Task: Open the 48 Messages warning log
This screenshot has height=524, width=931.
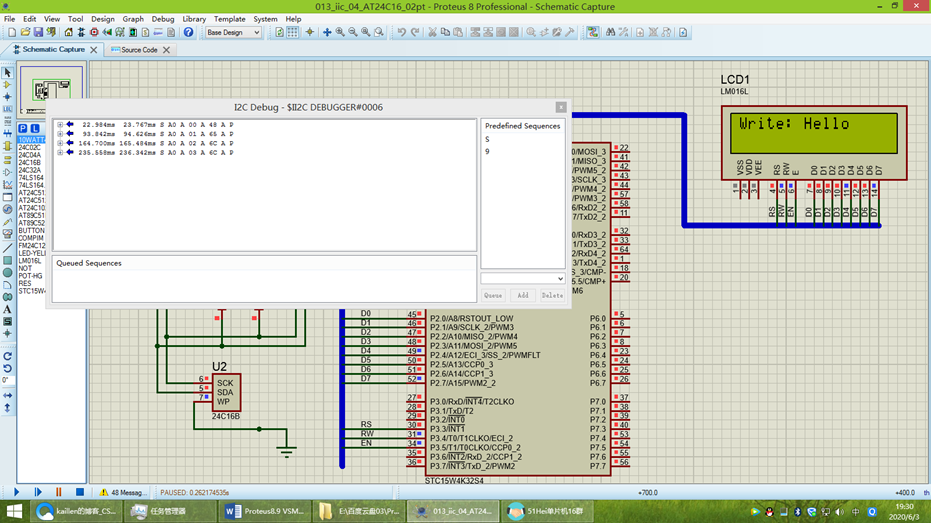Action: coord(123,493)
